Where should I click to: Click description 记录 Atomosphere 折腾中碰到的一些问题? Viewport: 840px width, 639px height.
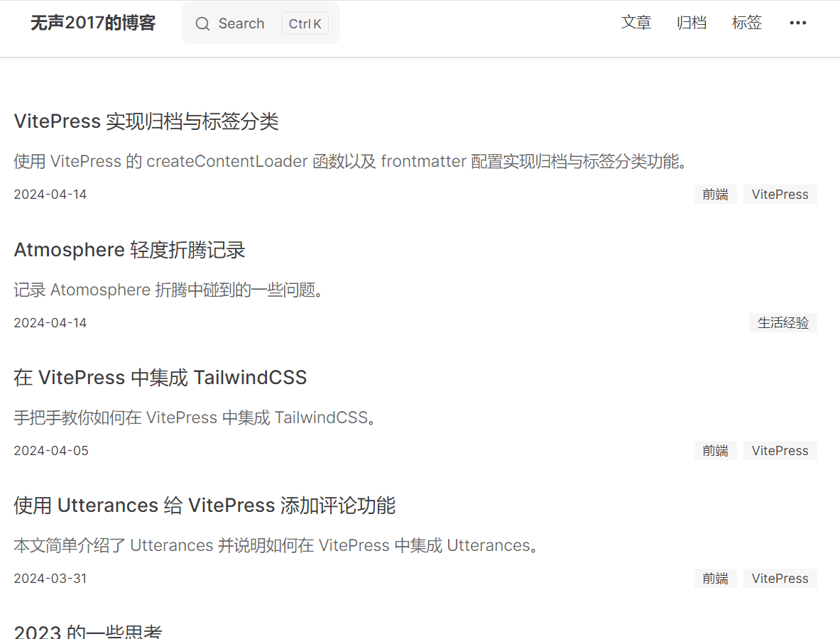169,290
